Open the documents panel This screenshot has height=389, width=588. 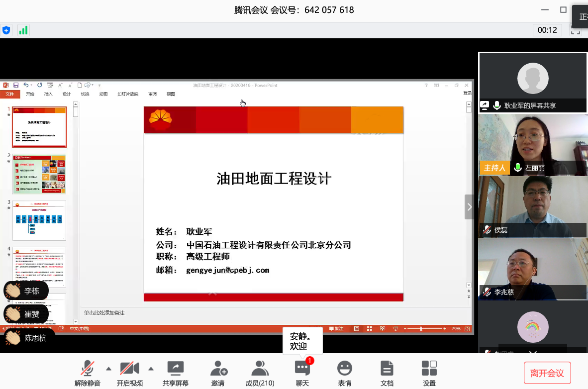pos(387,369)
